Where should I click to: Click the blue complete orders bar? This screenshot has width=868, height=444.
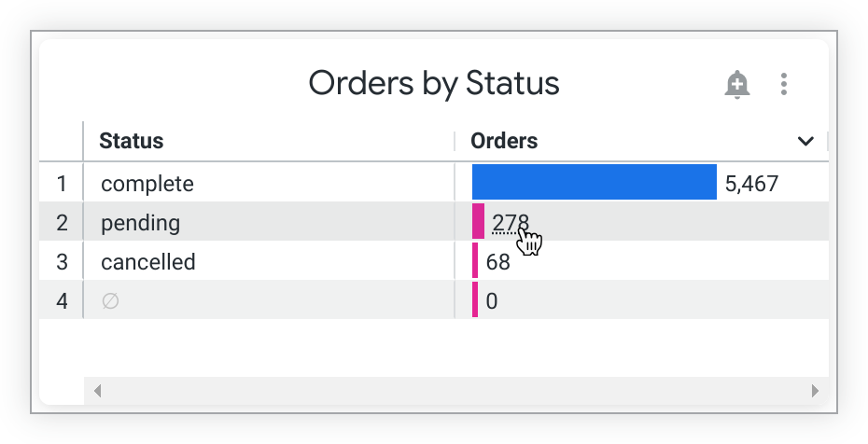(594, 183)
